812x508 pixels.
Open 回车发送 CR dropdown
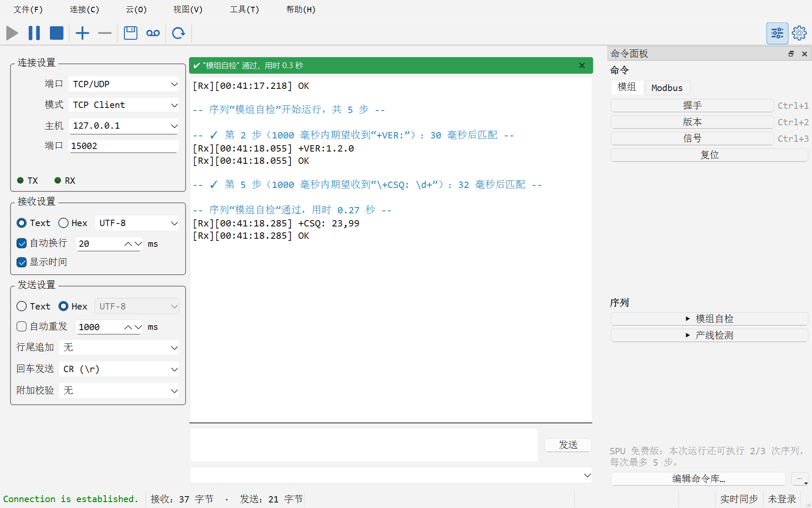[119, 369]
